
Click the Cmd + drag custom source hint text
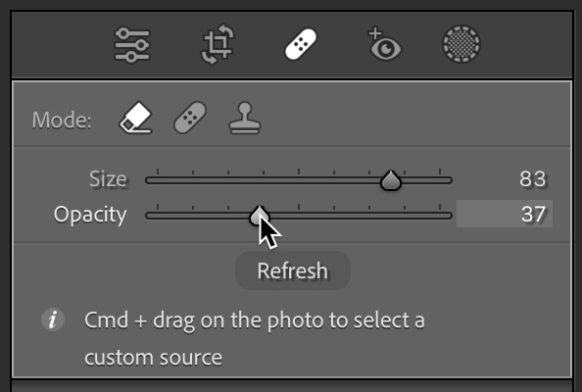pos(255,338)
